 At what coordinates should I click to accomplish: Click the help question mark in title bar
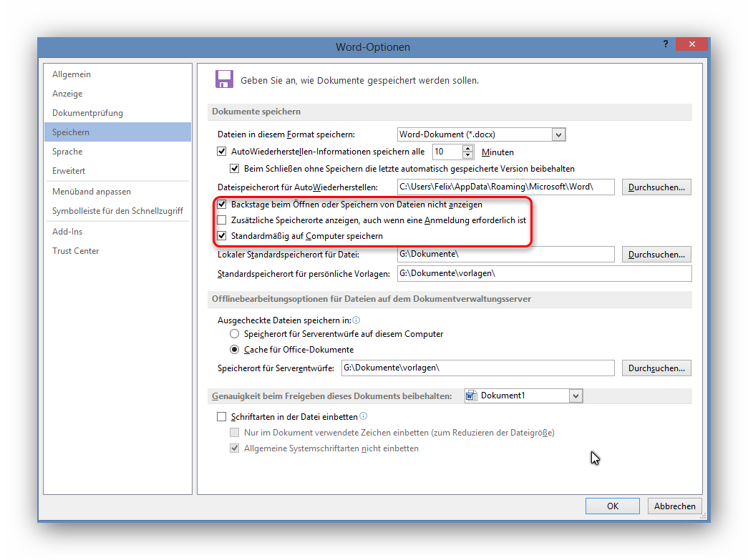pyautogui.click(x=666, y=44)
